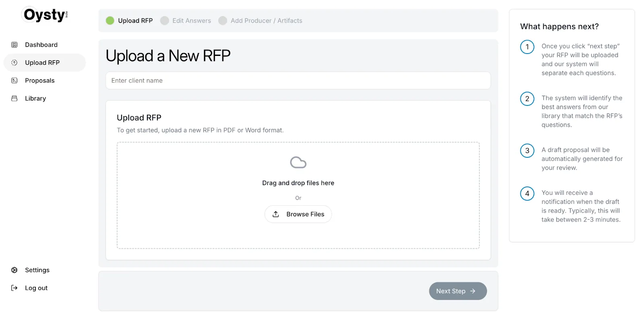Screen dimensions: 644x320
Task: Click the Next Step button
Action: 458,291
